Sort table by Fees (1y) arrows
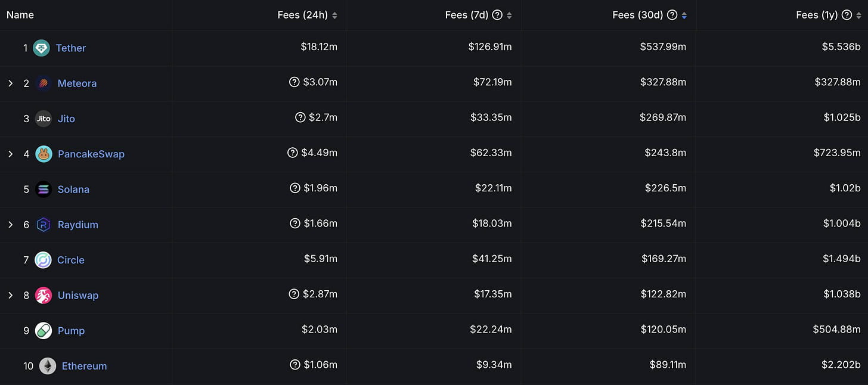 [x=859, y=15]
